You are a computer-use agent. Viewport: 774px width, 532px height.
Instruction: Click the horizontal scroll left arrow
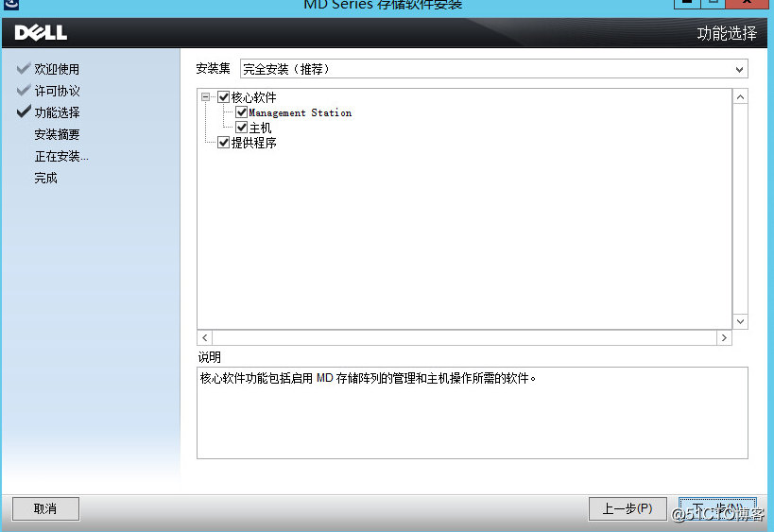[x=205, y=338]
